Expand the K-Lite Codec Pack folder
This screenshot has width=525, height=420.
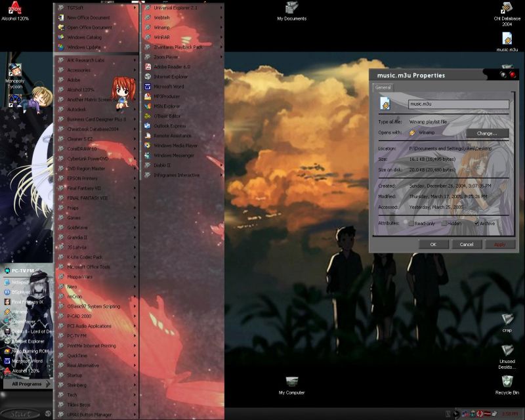96,257
